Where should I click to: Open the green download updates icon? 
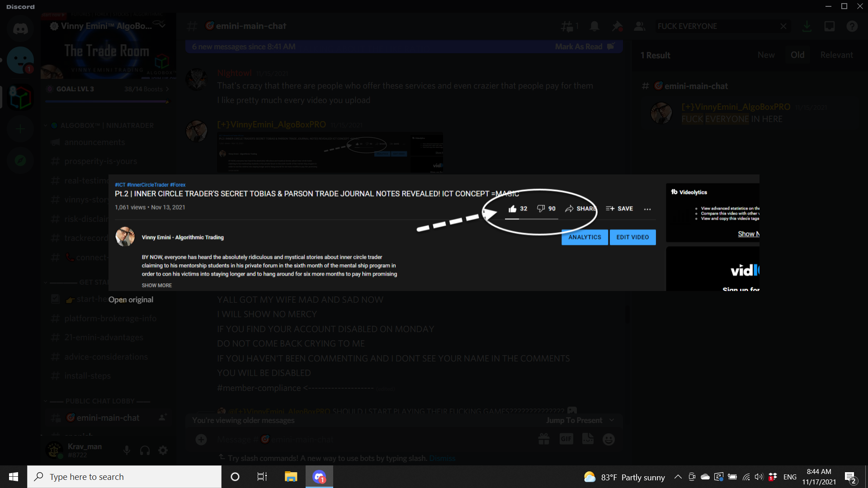click(x=807, y=26)
